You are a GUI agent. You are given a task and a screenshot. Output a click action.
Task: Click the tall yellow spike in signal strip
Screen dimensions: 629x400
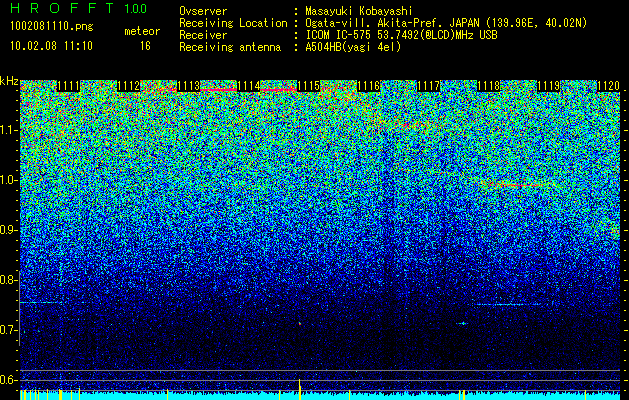click(x=300, y=389)
